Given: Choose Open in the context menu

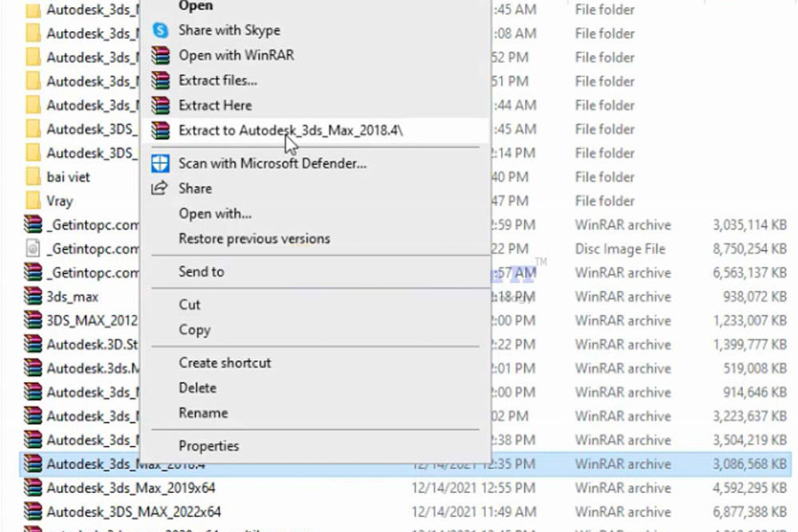Looking at the screenshot, I should pos(196,5).
